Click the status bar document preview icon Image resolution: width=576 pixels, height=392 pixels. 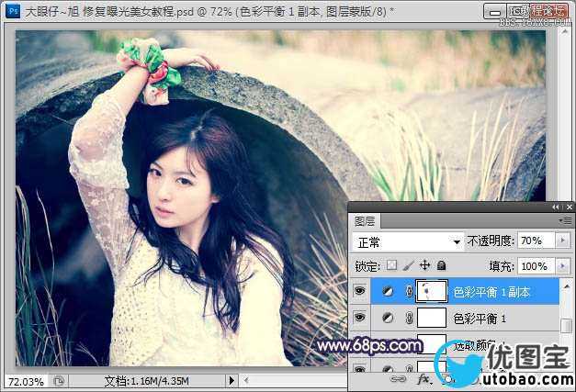59,381
